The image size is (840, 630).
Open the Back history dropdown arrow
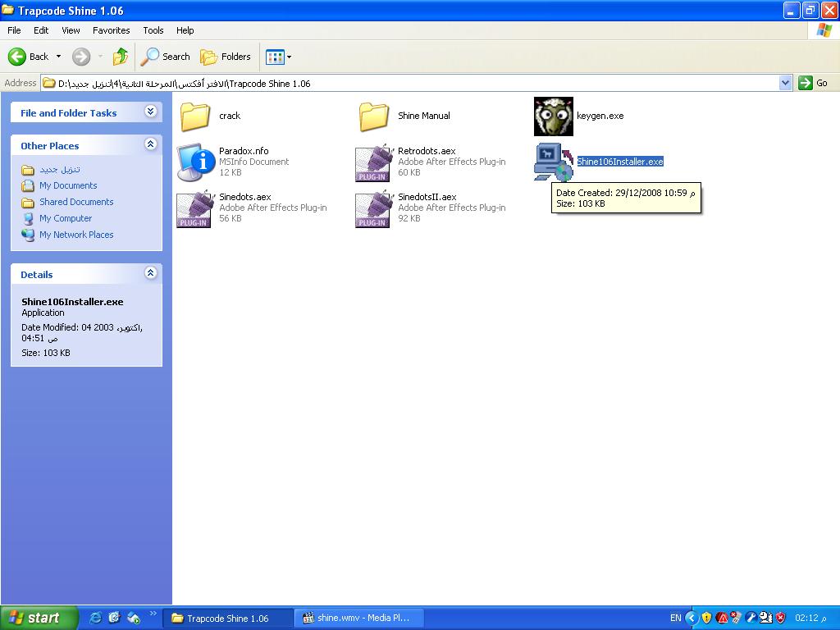pos(58,57)
